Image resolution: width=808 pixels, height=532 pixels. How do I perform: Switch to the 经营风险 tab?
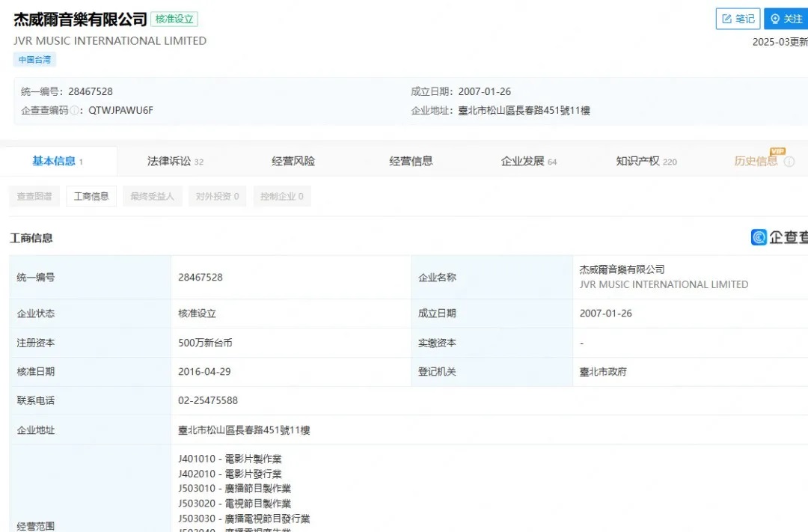tap(293, 162)
